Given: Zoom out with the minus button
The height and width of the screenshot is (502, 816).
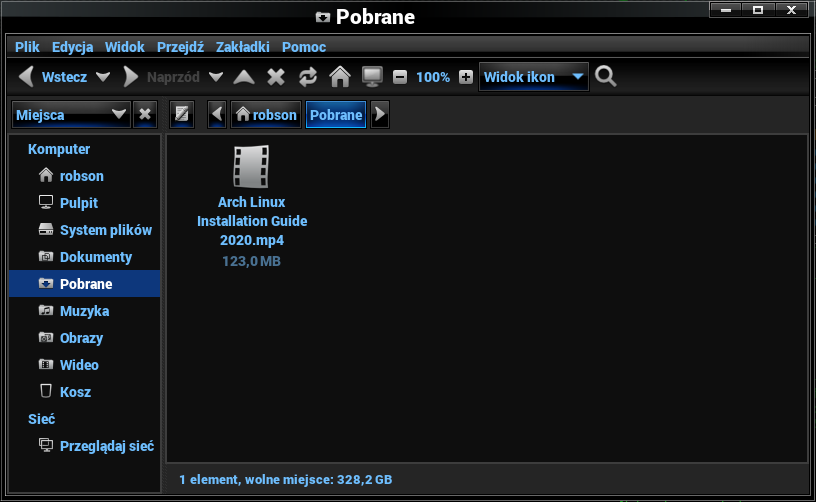Looking at the screenshot, I should click(400, 77).
